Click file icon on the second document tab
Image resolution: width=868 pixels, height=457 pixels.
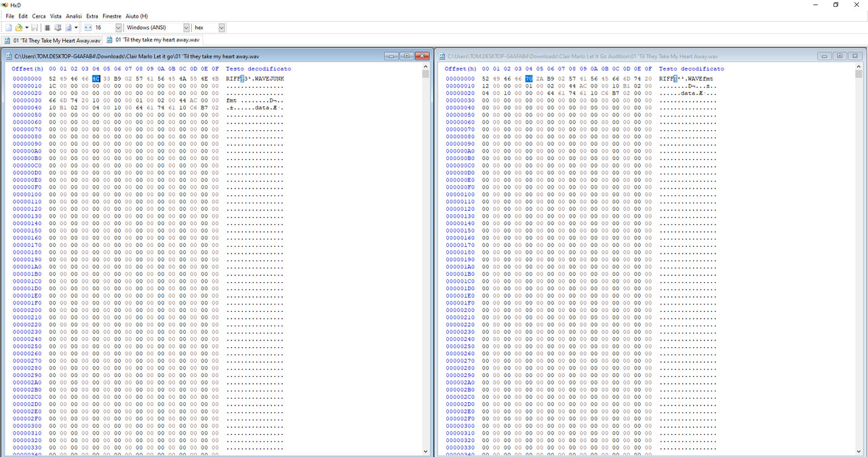(110, 40)
